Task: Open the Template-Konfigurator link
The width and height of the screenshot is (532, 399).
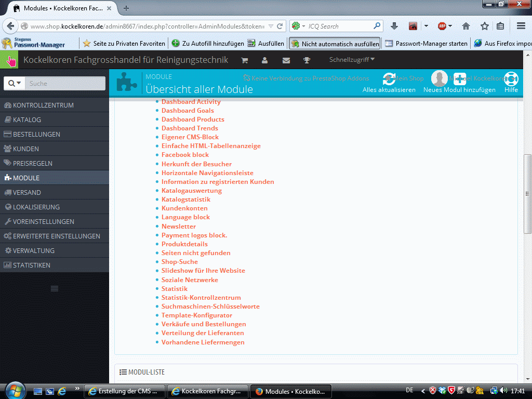Action: click(197, 315)
